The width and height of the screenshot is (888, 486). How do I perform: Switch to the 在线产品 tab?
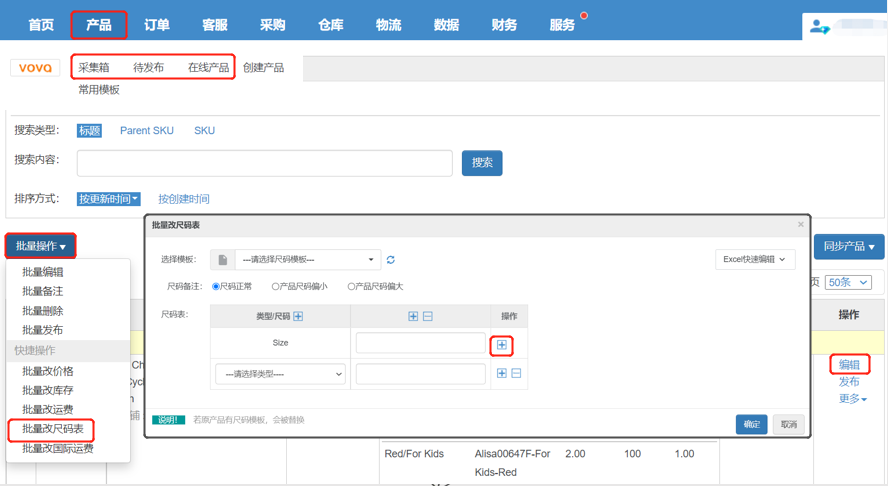[208, 68]
